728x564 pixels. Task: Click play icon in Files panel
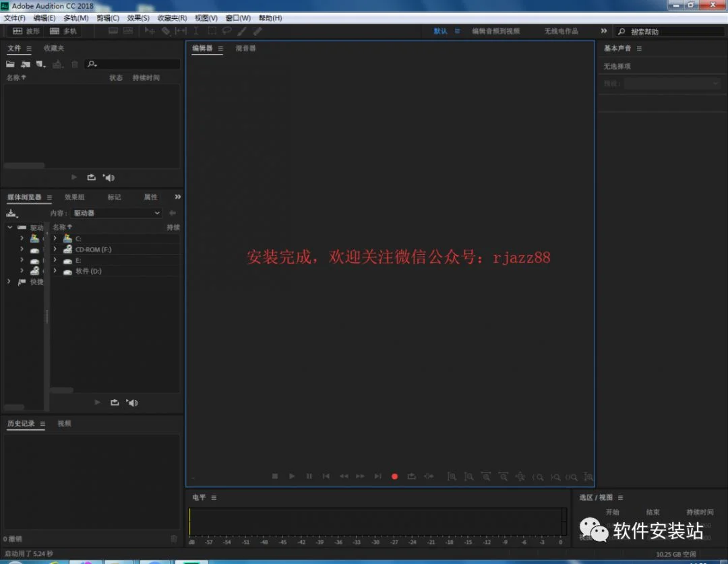pyautogui.click(x=74, y=177)
